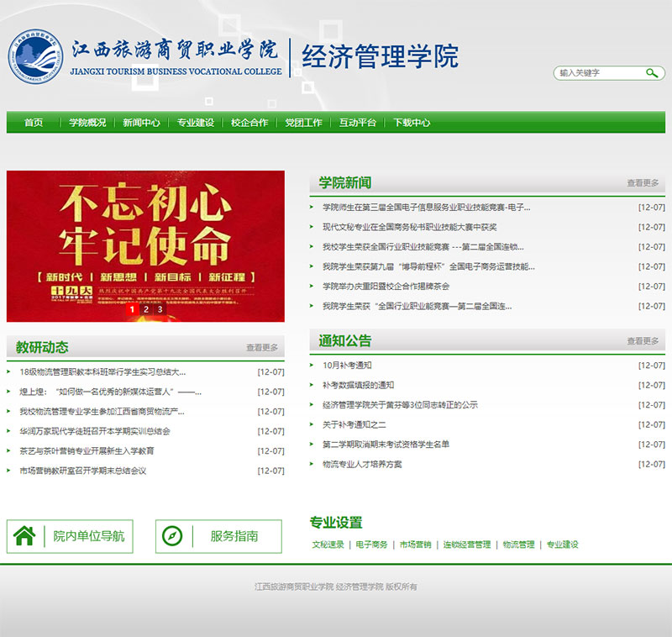Click the date beside 10月补考通知
Screen dimensions: 672x637
652,366
